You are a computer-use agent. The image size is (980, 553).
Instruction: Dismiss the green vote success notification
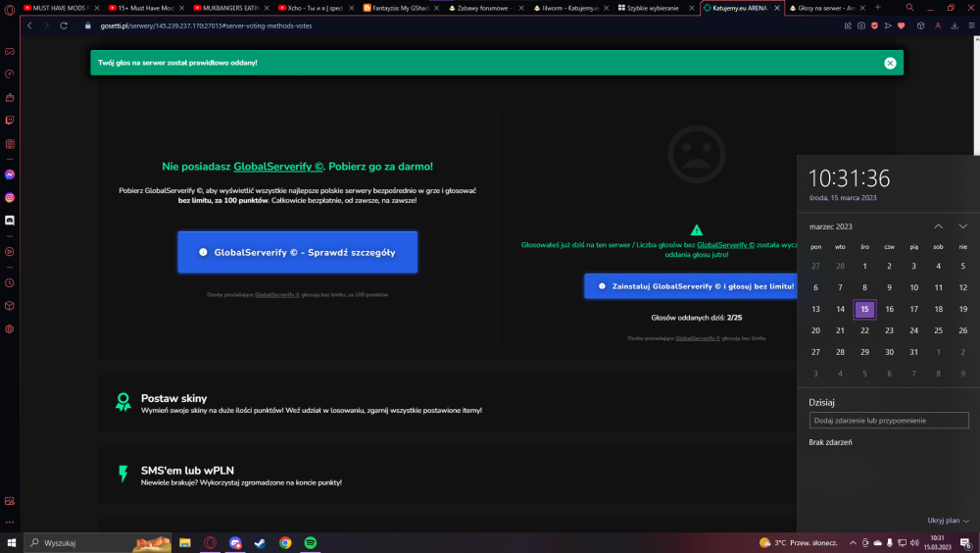[890, 63]
